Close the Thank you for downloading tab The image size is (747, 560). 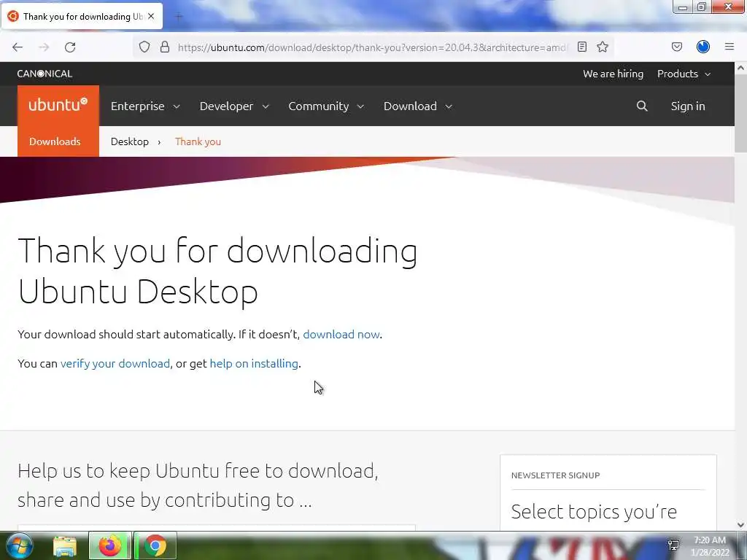pos(151,16)
